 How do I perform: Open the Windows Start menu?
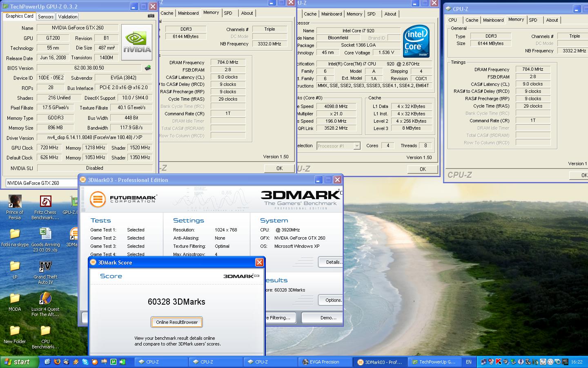tap(19, 362)
